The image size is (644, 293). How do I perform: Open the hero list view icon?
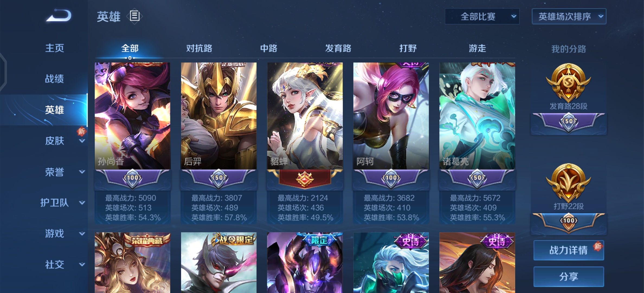(x=135, y=16)
